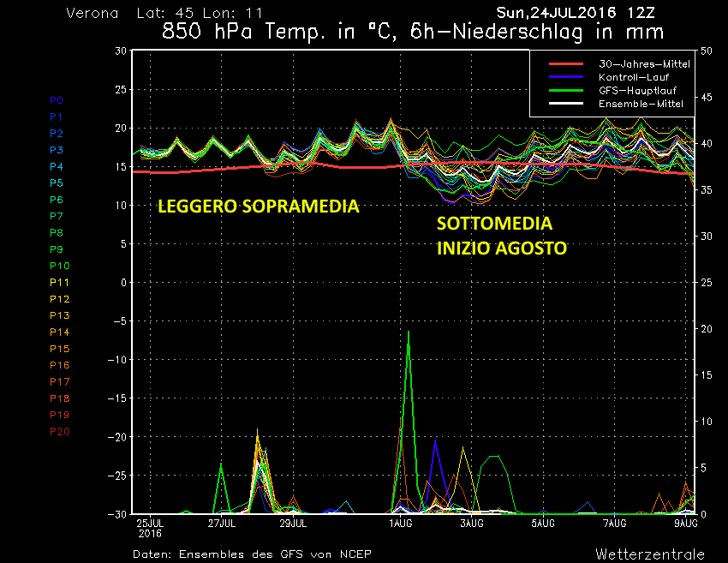Click the 3AUG x-axis label
Viewport: 728px width, 563px height.
(472, 524)
